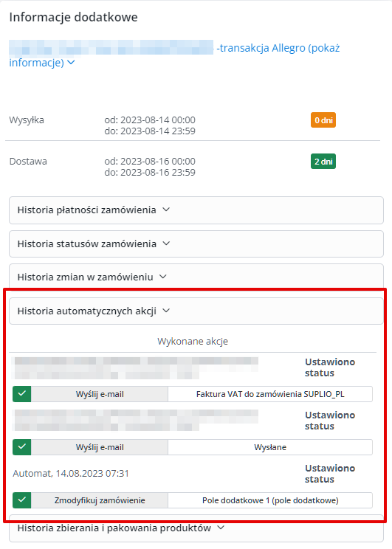
Task: Click the second Wyślij e-mail action label
Action: tap(100, 447)
